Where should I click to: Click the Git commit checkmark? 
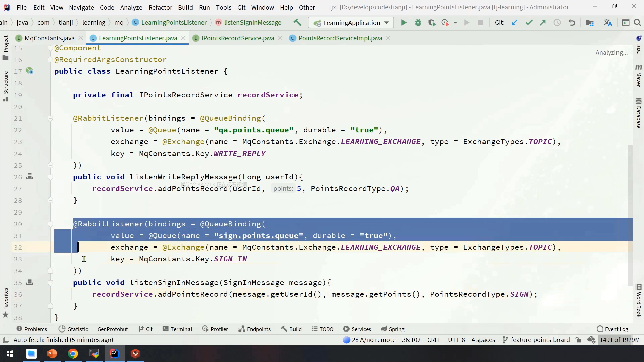(529, 23)
